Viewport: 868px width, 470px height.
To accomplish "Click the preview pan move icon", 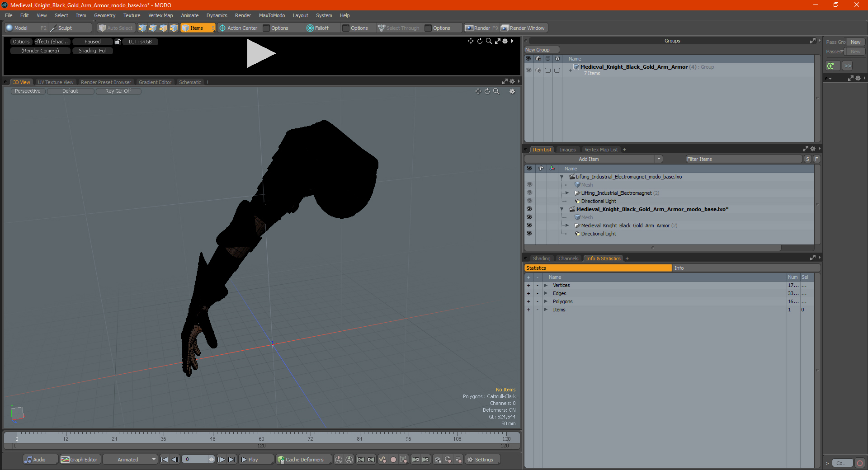I will [x=471, y=41].
